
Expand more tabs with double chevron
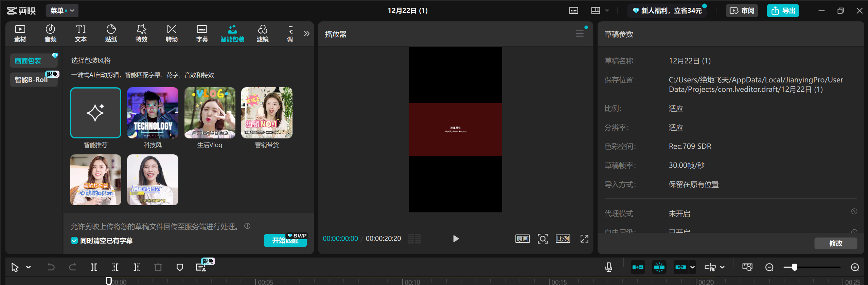(x=306, y=34)
